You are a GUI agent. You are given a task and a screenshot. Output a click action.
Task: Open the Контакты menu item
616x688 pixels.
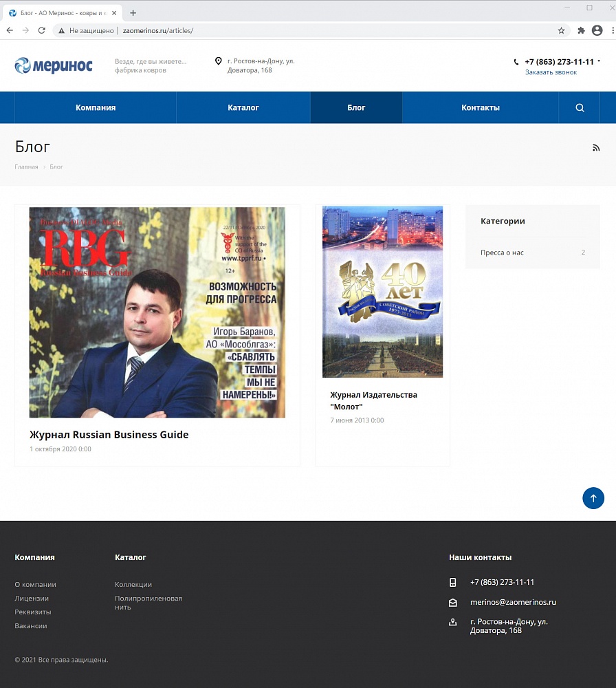(x=481, y=107)
